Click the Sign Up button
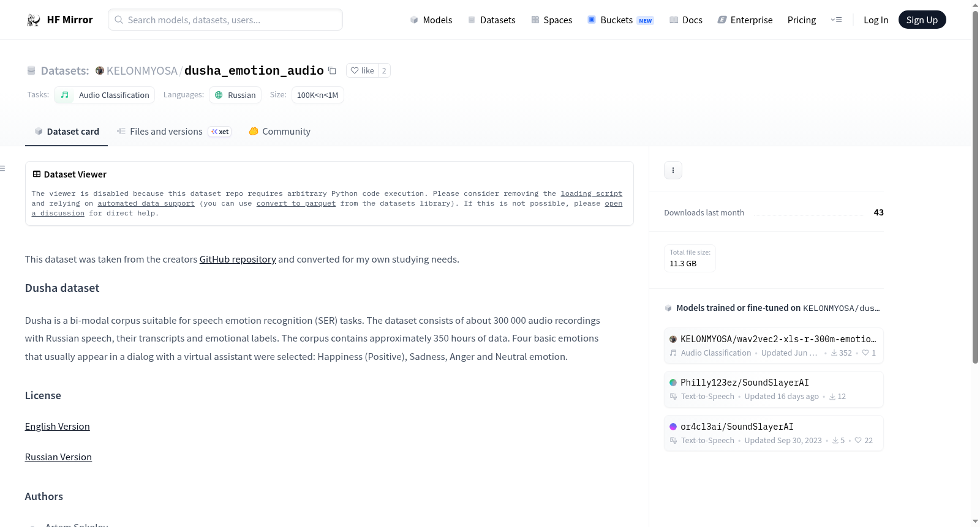Viewport: 980px width, 527px height. tap(922, 20)
